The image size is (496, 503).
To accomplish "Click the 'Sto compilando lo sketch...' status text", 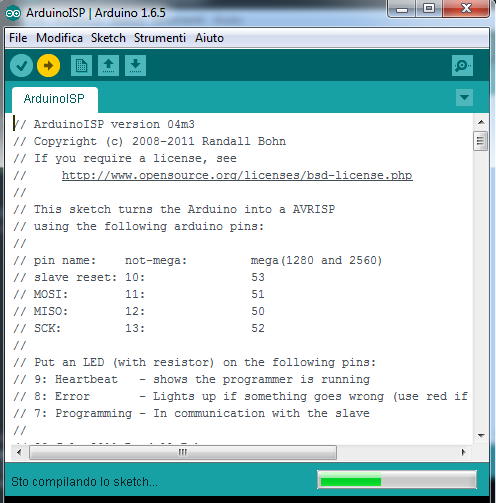I will (x=84, y=482).
